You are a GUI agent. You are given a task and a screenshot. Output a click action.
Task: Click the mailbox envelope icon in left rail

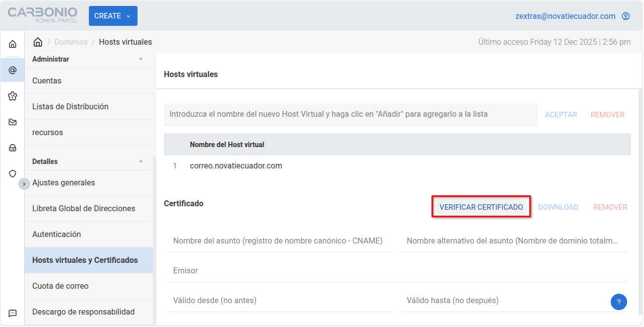click(x=12, y=122)
